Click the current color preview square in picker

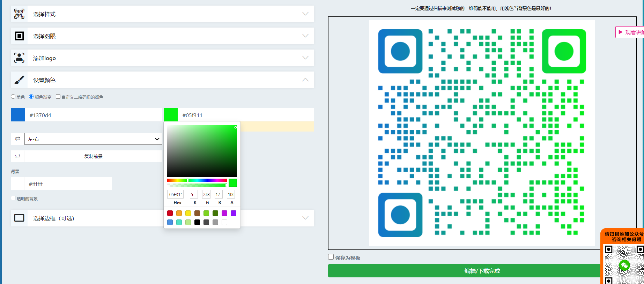click(233, 183)
